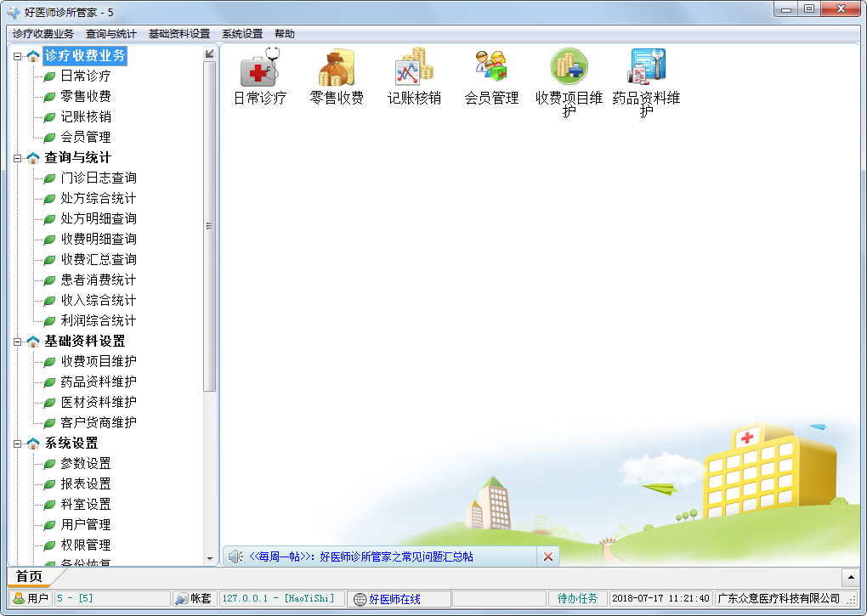
Task: Collapse the 查询与统计 tree node
Action: 17,159
